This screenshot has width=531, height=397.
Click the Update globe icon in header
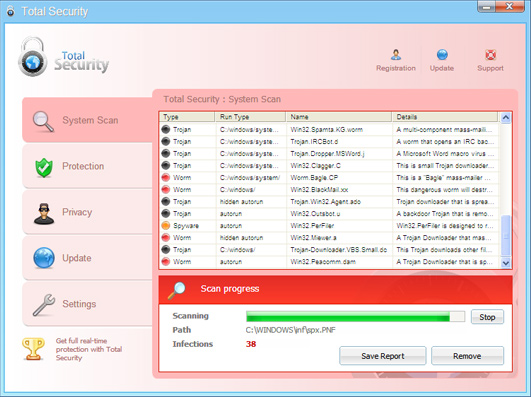click(442, 54)
